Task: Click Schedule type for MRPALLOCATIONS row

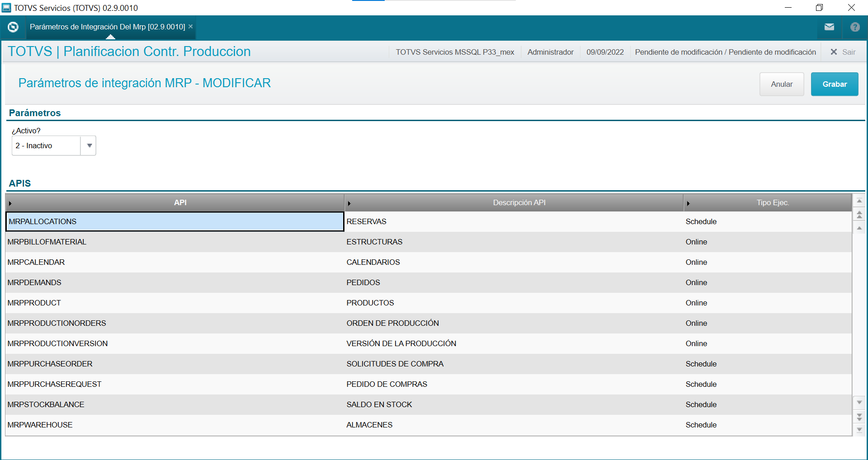Action: (x=768, y=221)
